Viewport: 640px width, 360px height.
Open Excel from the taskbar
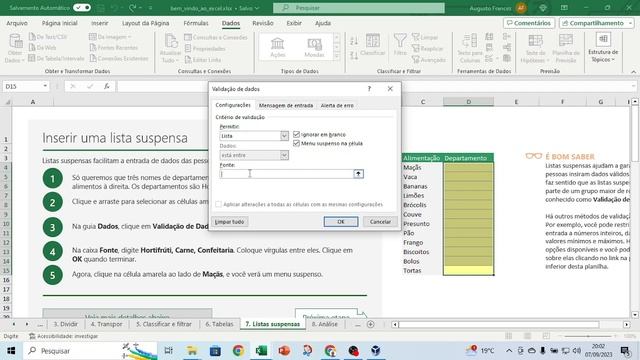pyautogui.click(x=261, y=351)
